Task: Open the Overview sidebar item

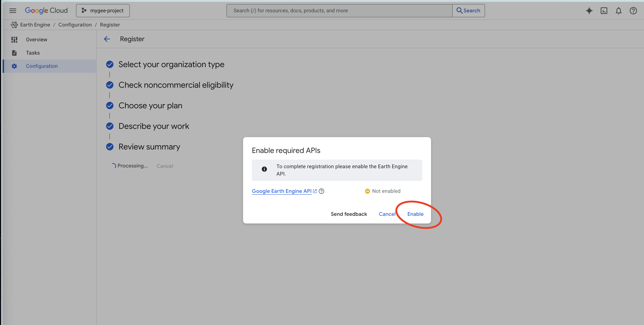Action: point(50,40)
